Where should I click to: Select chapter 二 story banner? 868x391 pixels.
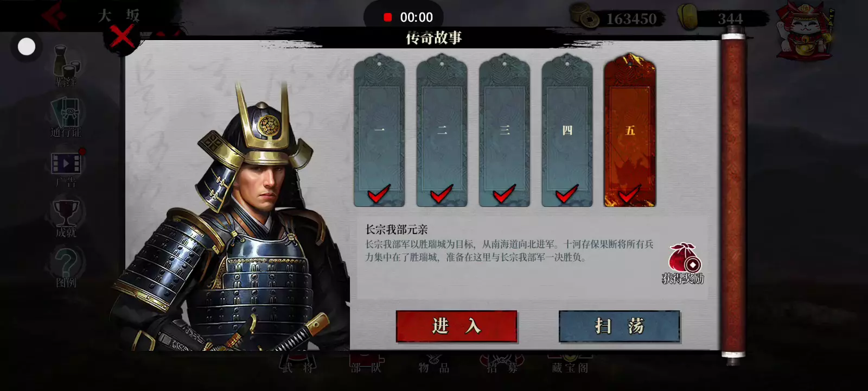coord(442,130)
